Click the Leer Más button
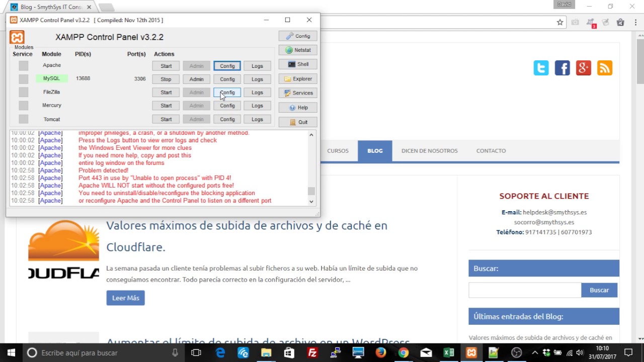Viewport: 644px width, 362px height. click(125, 298)
